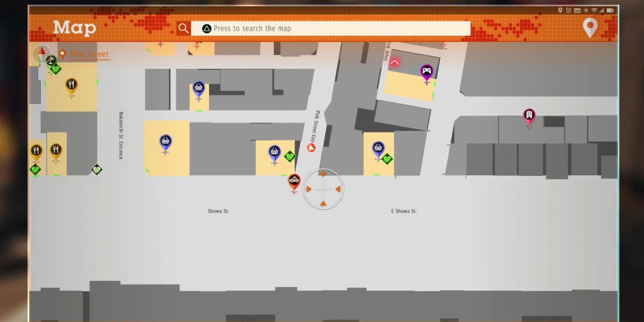Click the Wi-Fi icon in status bar
The image size is (644, 322).
pos(594,10)
